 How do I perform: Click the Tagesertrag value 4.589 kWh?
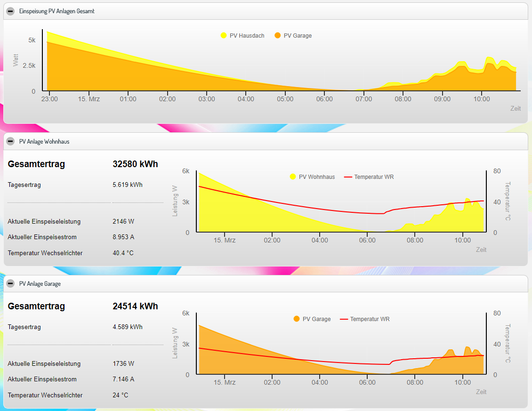(x=128, y=327)
